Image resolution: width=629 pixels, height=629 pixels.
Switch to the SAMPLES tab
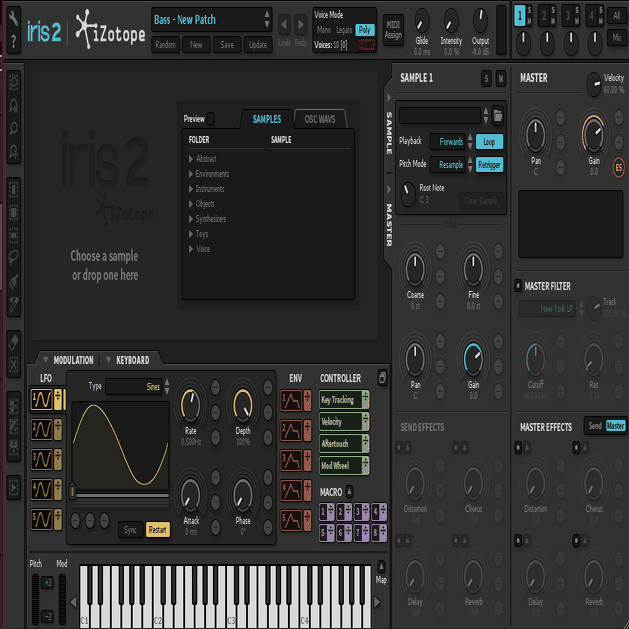[267, 119]
